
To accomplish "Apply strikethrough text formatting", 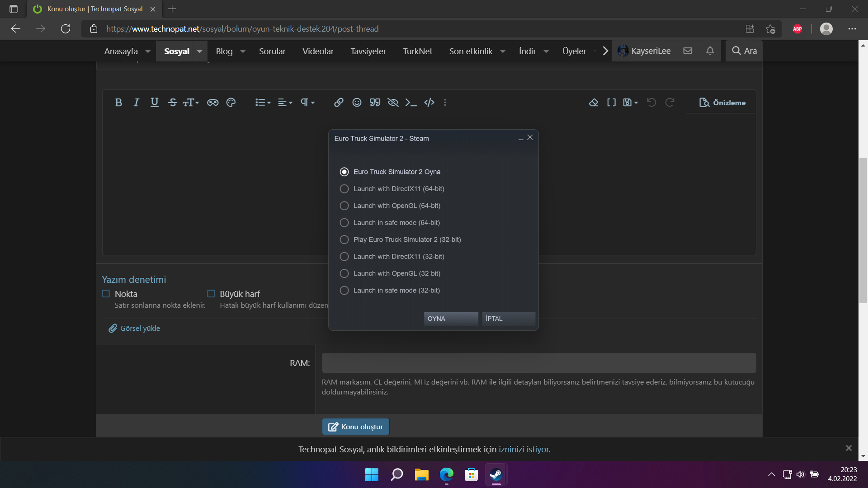I will [172, 103].
